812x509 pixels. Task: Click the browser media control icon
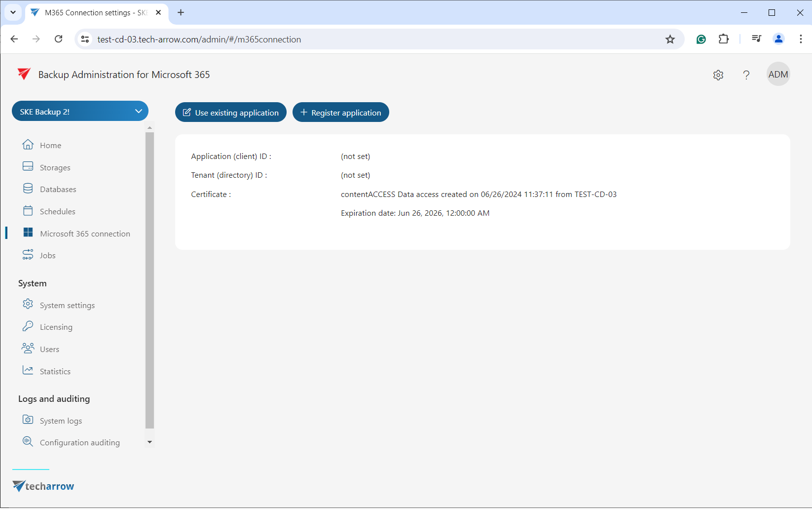(756, 39)
